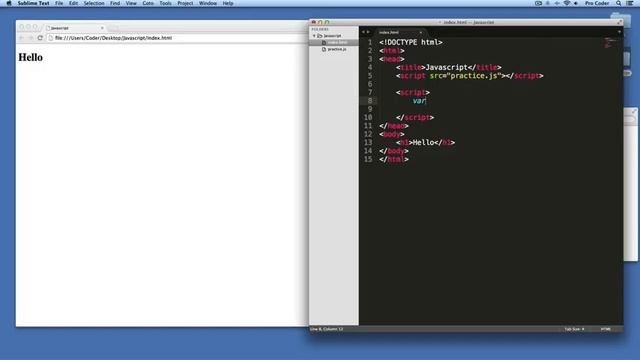Collapse the Javascript folder in sidebar
The height and width of the screenshot is (360, 640).
coord(314,36)
